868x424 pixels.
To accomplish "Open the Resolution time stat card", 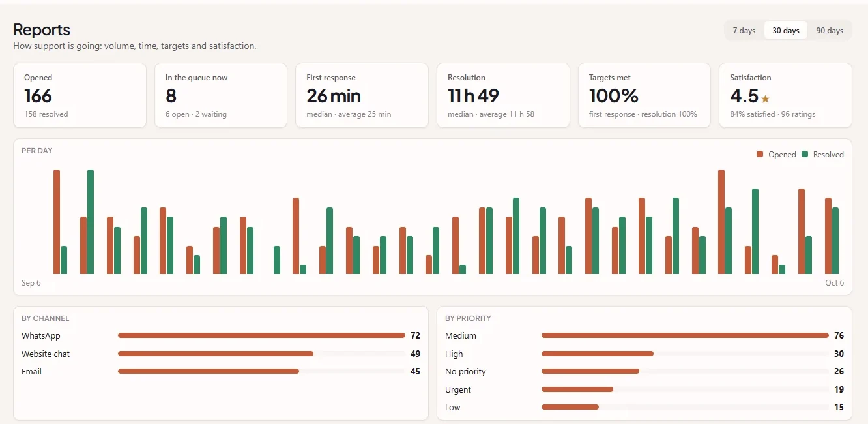I will (503, 95).
